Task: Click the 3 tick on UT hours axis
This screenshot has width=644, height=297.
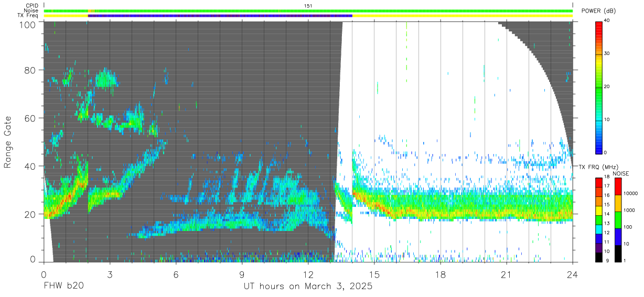Action: click(110, 274)
